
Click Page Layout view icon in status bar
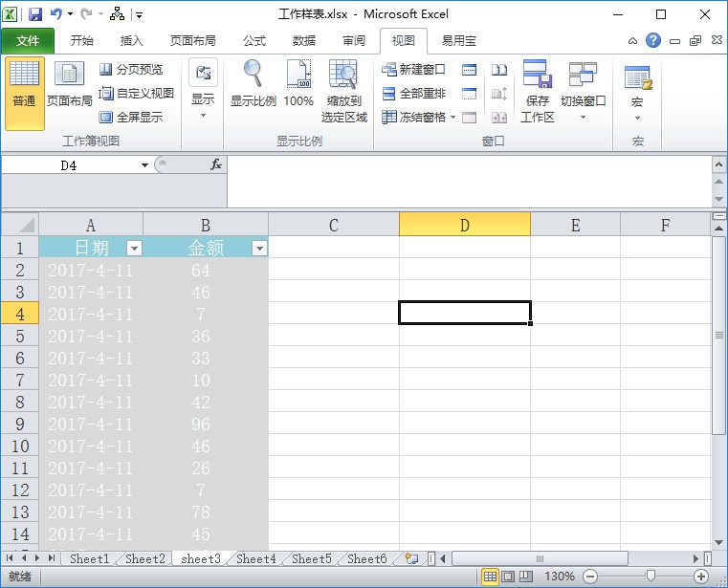(508, 577)
